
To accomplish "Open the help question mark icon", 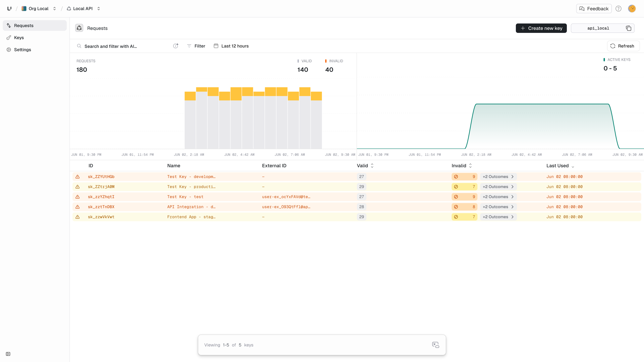I will (x=618, y=9).
